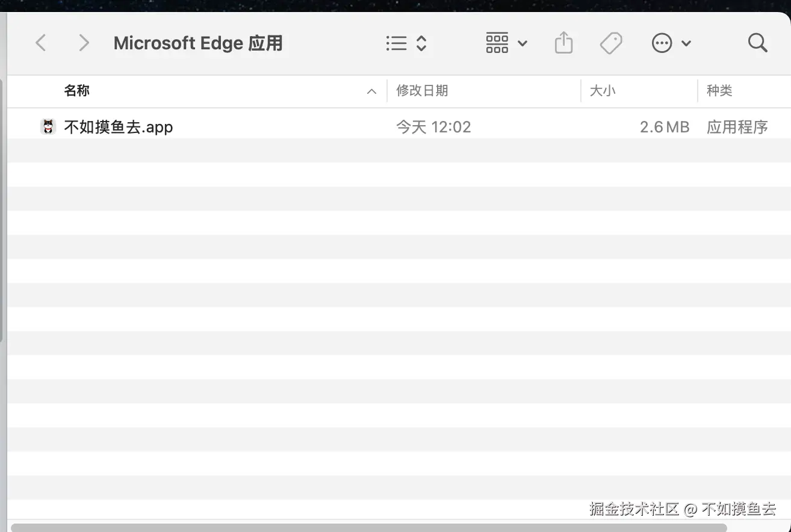Click the more actions ellipsis icon
The width and height of the screenshot is (791, 532).
[662, 43]
